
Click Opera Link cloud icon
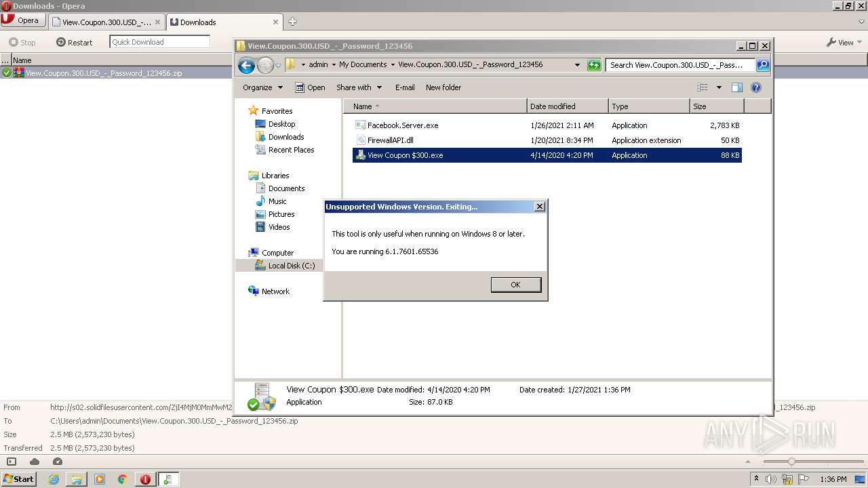pos(35,462)
